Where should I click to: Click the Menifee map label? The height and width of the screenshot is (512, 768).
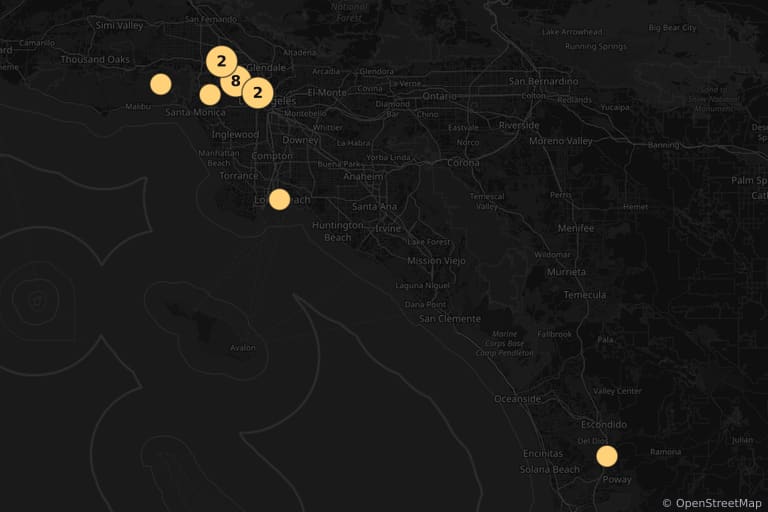pos(576,228)
